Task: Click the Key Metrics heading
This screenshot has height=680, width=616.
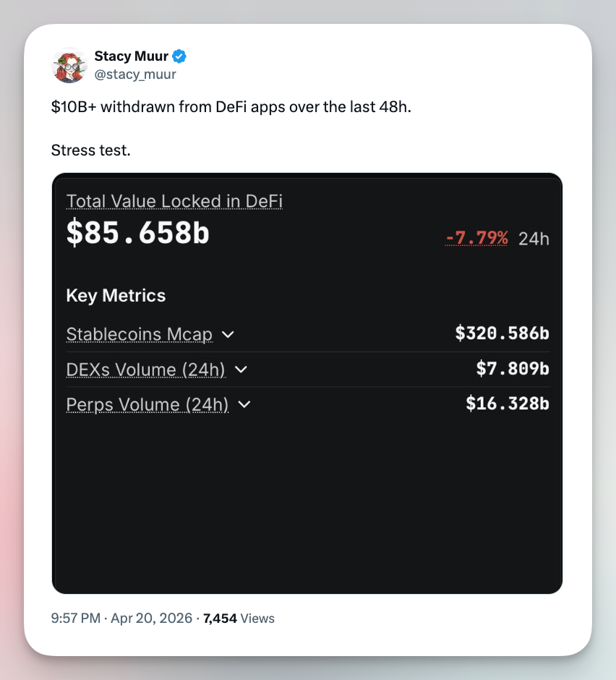Action: click(x=116, y=296)
